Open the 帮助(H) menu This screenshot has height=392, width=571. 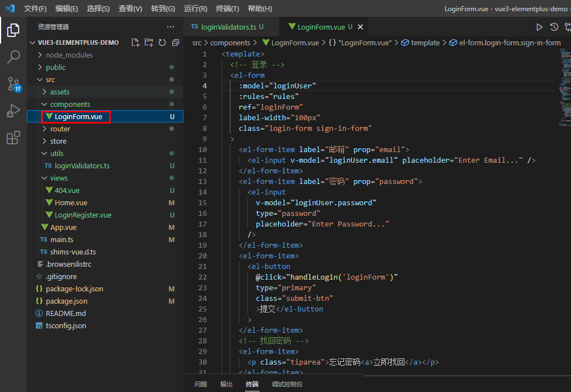click(260, 9)
